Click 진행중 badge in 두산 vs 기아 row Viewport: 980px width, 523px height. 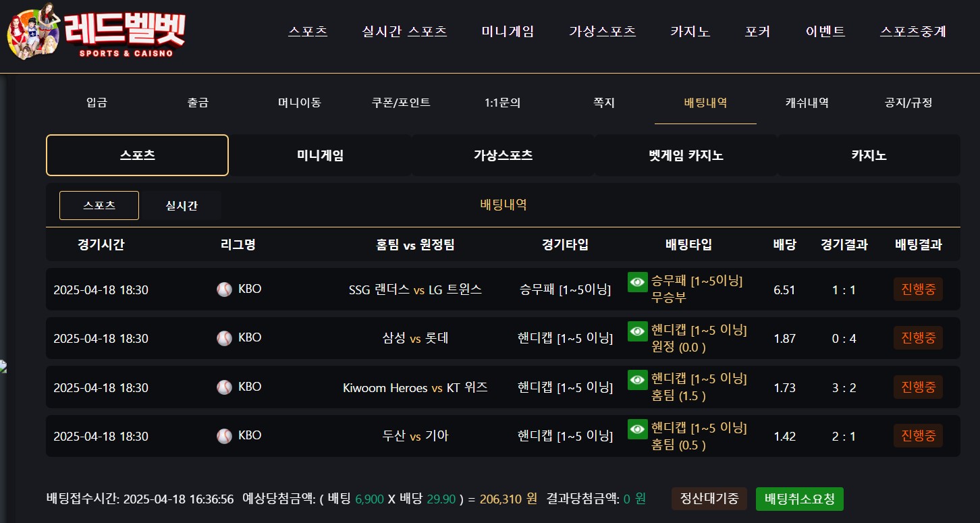coord(918,436)
